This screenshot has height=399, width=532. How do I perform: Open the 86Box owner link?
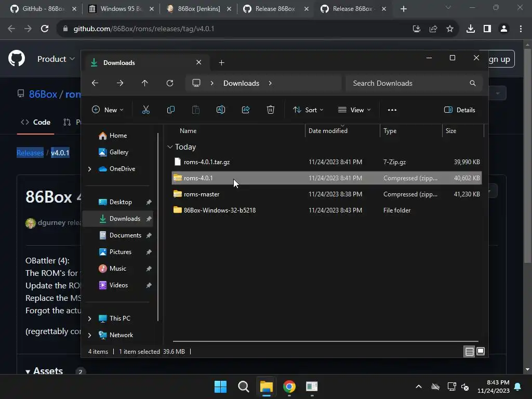pos(43,94)
